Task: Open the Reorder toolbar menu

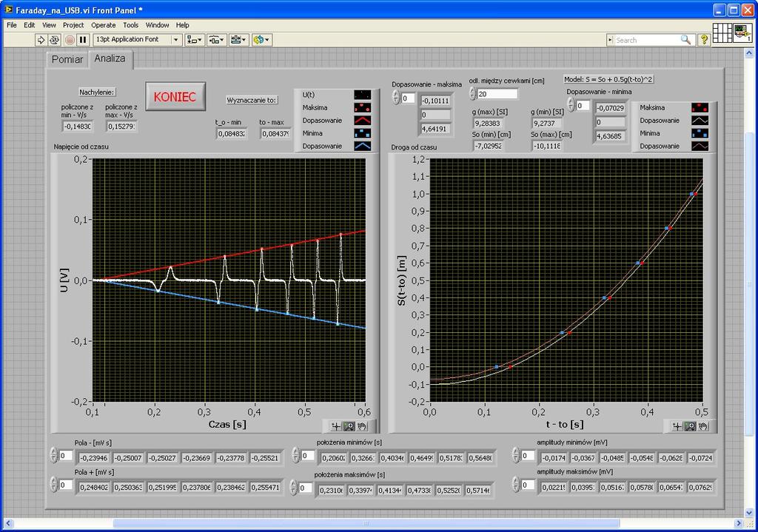Action: (x=261, y=40)
